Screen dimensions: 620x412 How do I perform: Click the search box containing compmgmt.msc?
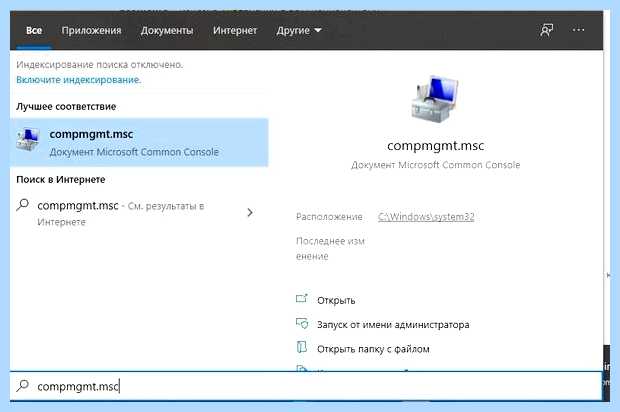[x=306, y=386]
